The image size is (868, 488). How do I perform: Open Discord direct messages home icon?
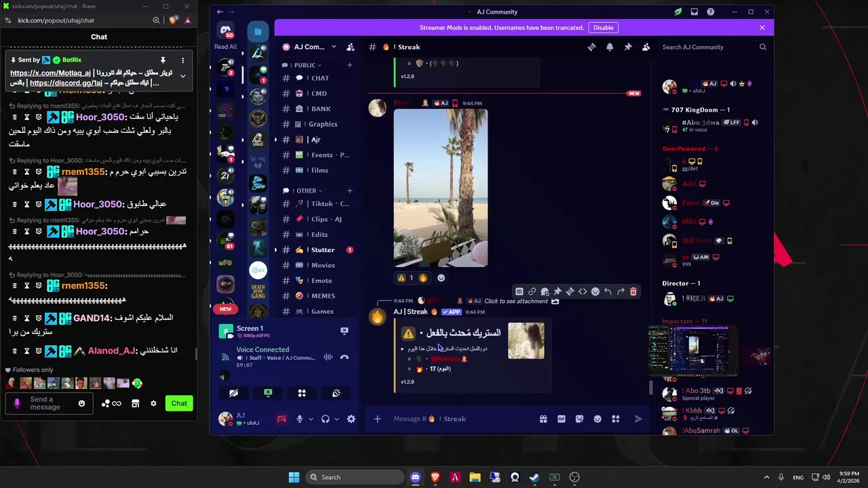[225, 30]
